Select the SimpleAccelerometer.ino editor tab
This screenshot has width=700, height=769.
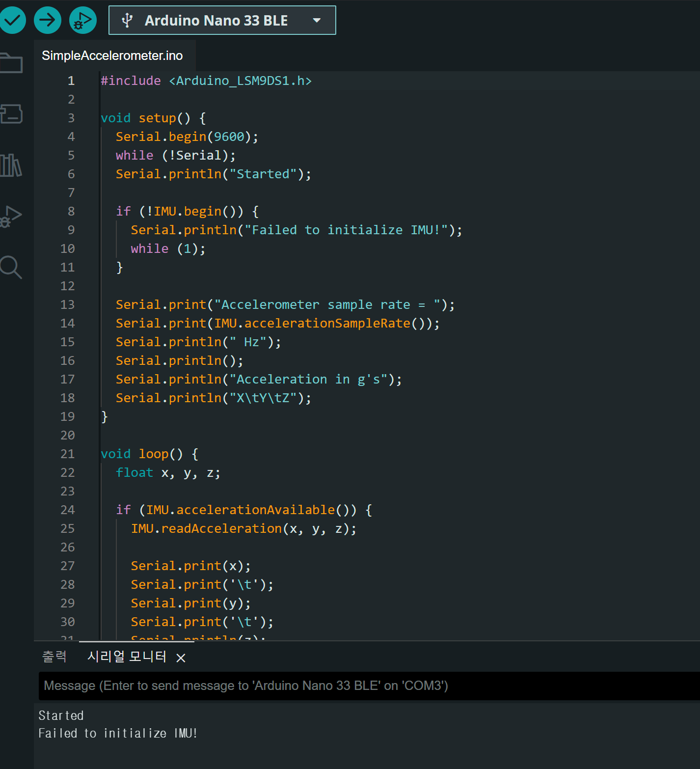click(112, 55)
